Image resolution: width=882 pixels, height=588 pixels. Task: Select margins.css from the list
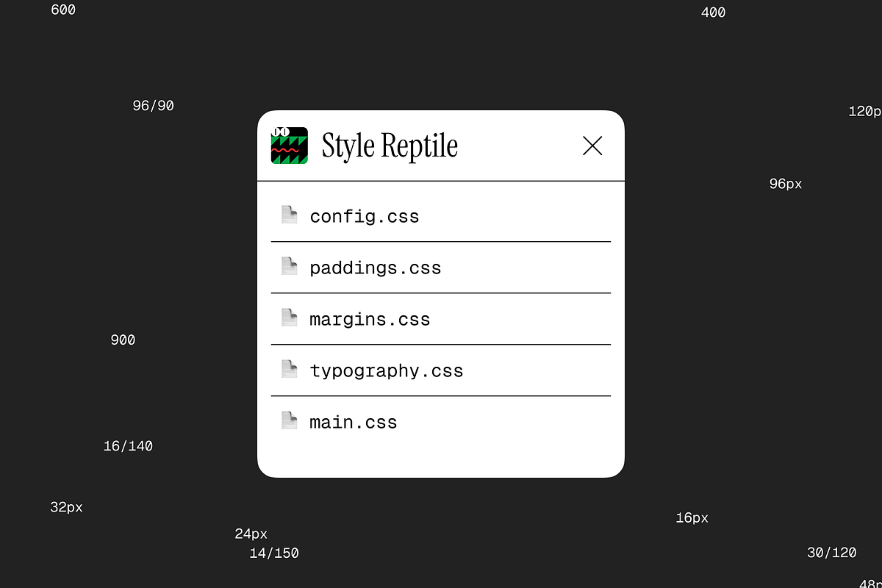coord(370,320)
